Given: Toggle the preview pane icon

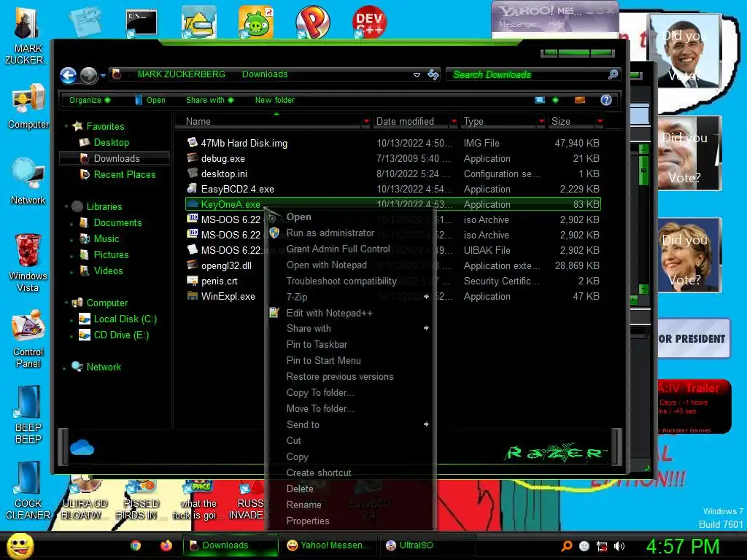Looking at the screenshot, I should click(580, 100).
